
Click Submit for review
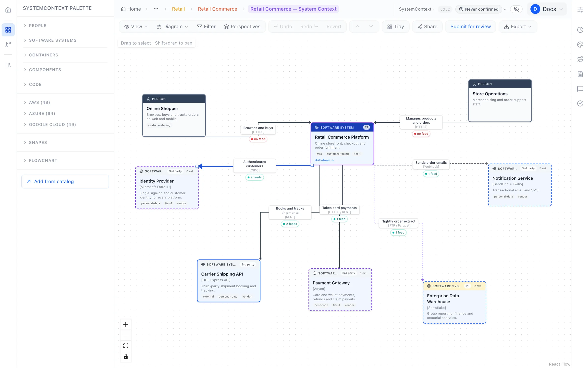pos(470,26)
